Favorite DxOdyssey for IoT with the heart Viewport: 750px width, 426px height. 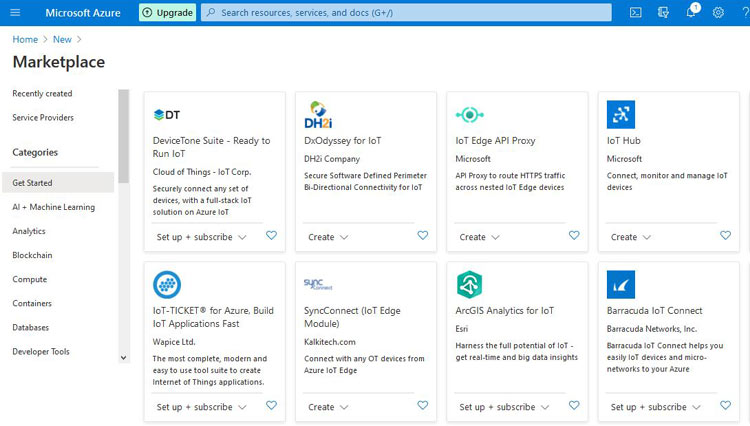click(x=423, y=235)
